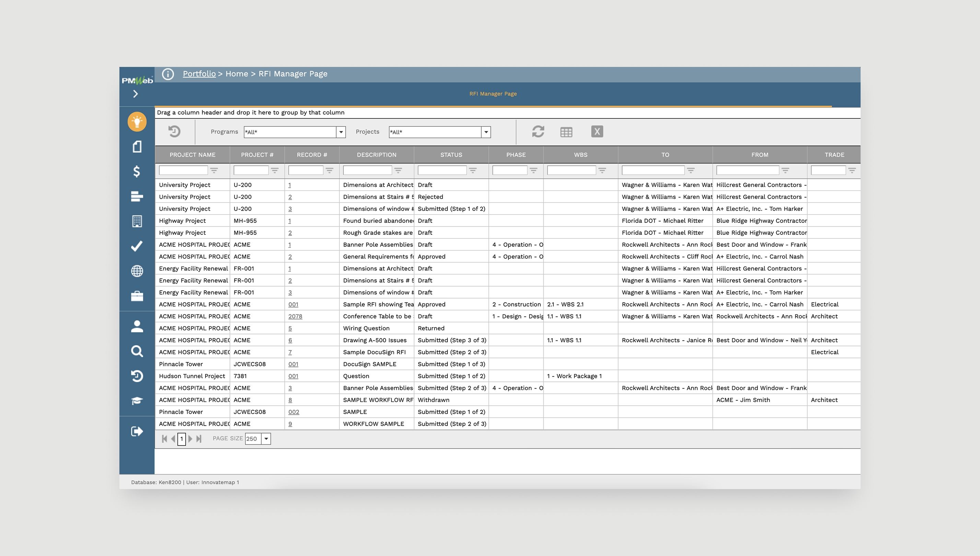Open the recent history icon in sidebar
The image size is (980, 556).
137,376
